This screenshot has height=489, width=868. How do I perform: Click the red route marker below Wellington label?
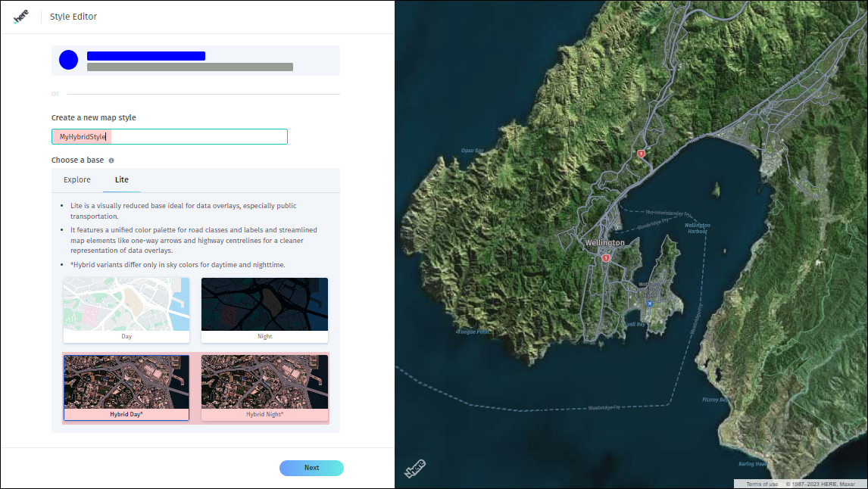606,258
